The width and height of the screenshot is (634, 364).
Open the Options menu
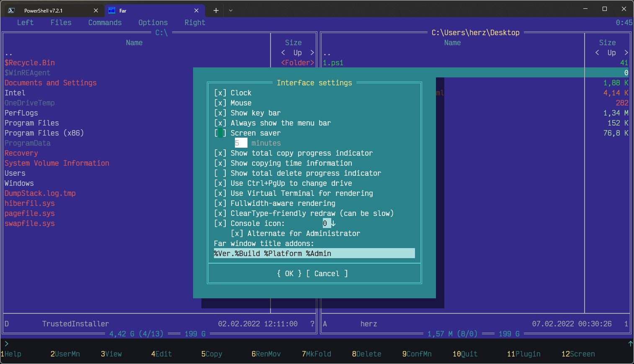[153, 23]
